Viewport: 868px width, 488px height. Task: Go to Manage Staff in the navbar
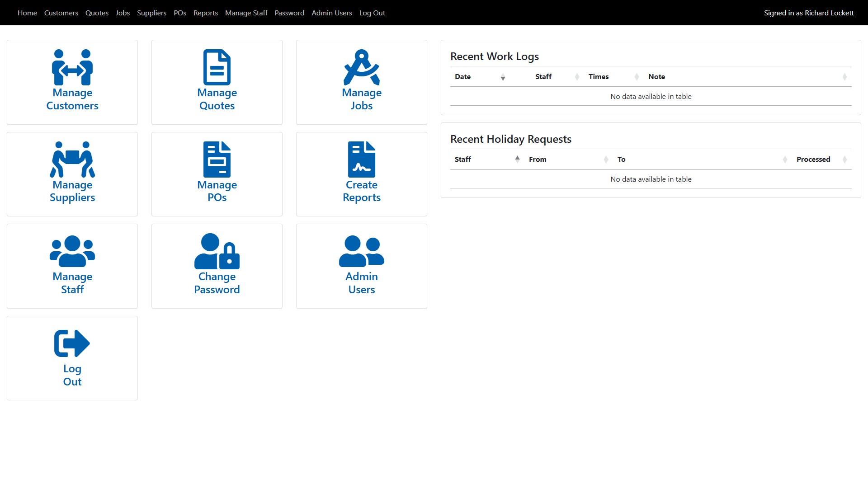(246, 13)
